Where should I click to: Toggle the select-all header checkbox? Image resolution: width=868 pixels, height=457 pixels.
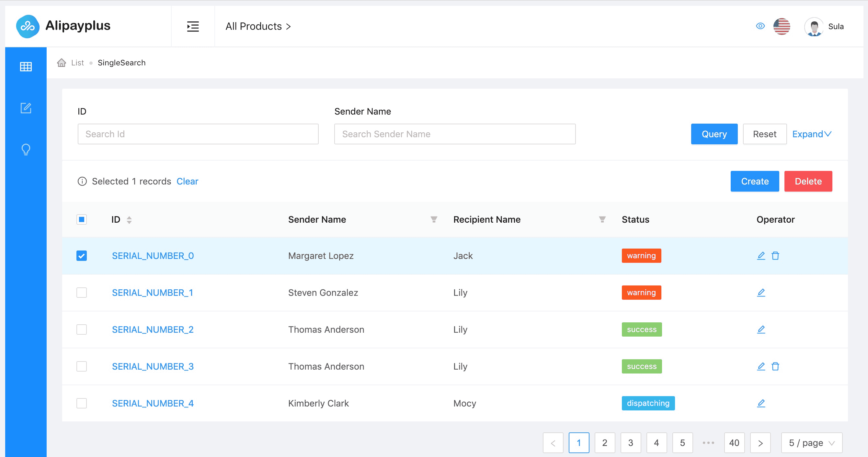click(82, 219)
